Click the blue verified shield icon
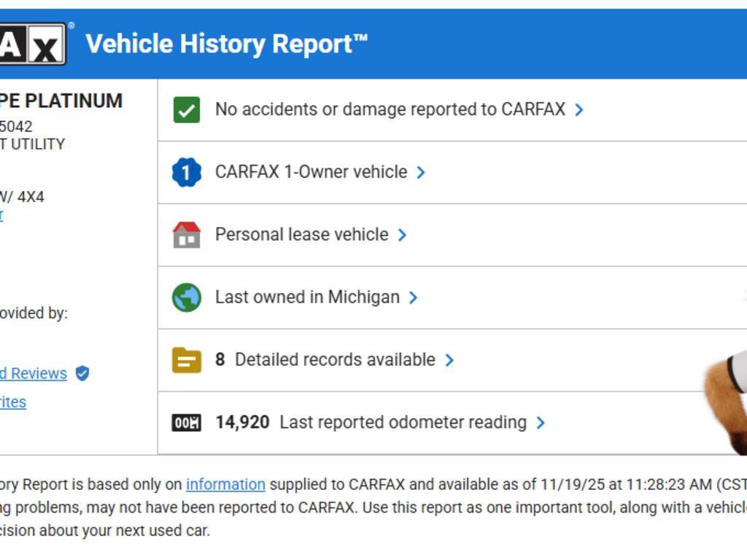The width and height of the screenshot is (747, 560). (x=82, y=373)
